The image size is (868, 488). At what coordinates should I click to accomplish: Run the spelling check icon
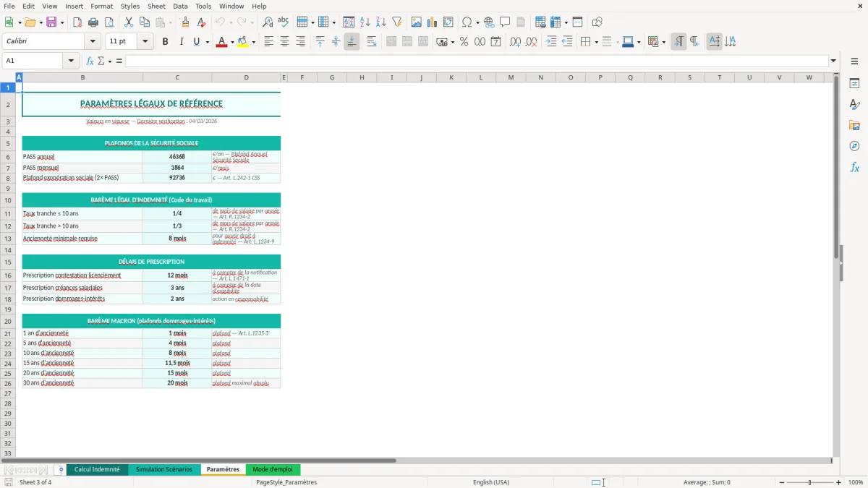pyautogui.click(x=284, y=22)
